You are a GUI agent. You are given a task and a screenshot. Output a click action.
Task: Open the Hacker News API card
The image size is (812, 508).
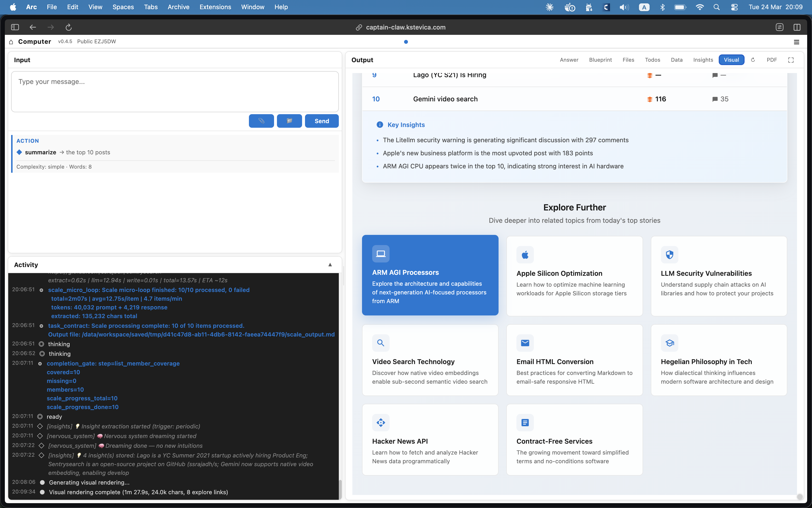coord(430,440)
